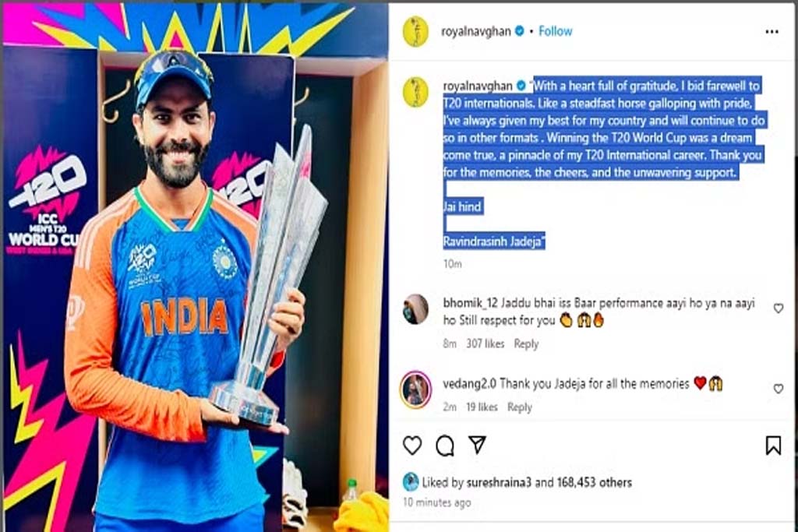This screenshot has height=532, width=798.
Task: Open bhomik_12's profile avatar
Action: 415,308
